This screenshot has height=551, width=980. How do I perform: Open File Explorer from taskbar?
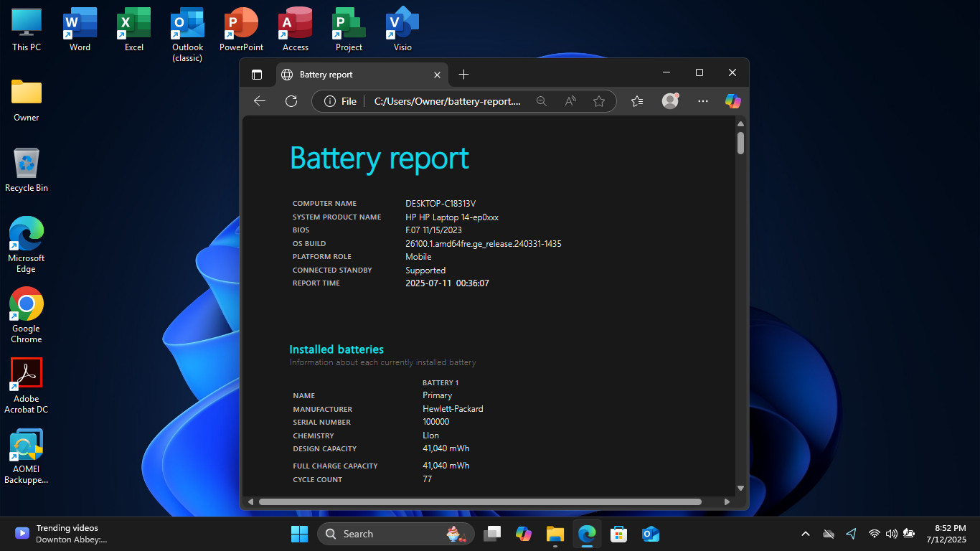[x=555, y=534]
